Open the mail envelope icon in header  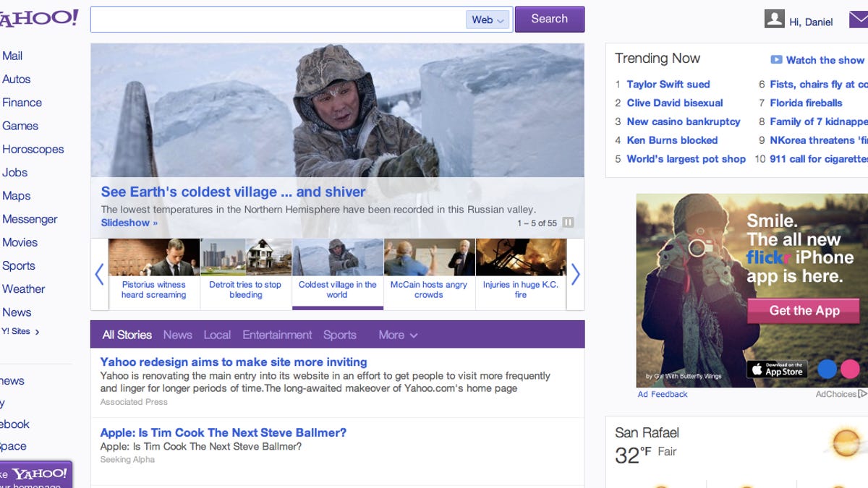coord(858,20)
